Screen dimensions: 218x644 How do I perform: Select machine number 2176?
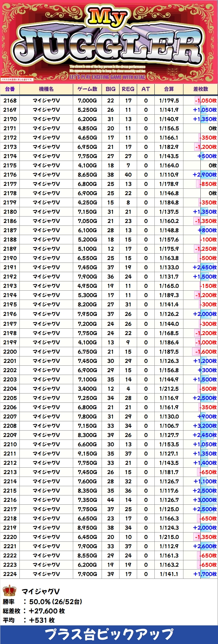pos(10,175)
